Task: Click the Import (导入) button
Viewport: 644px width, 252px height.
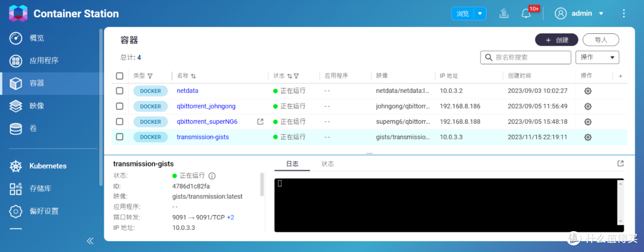Action: tap(601, 40)
